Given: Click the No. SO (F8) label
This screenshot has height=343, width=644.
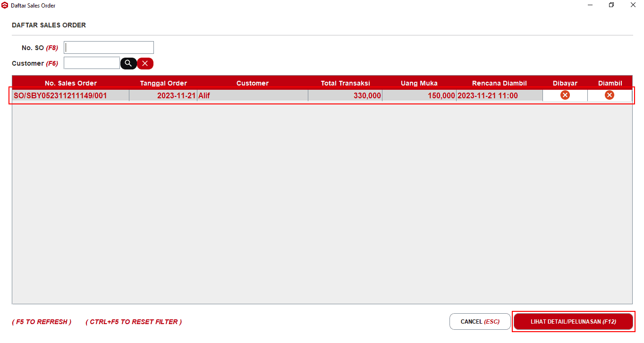Looking at the screenshot, I should 40,48.
